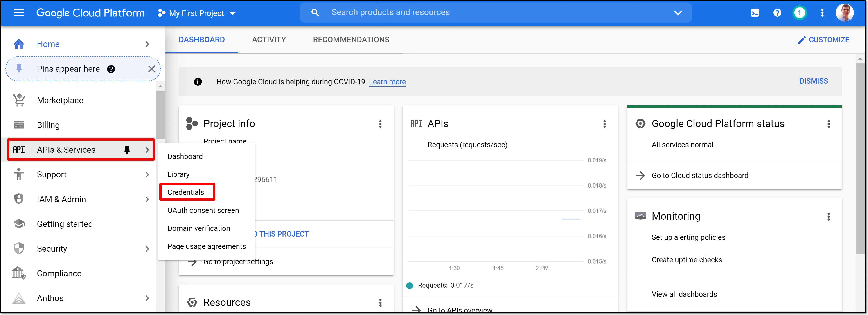The image size is (868, 315).
Task: Click the Getting started graduation cap icon
Action: 19,224
